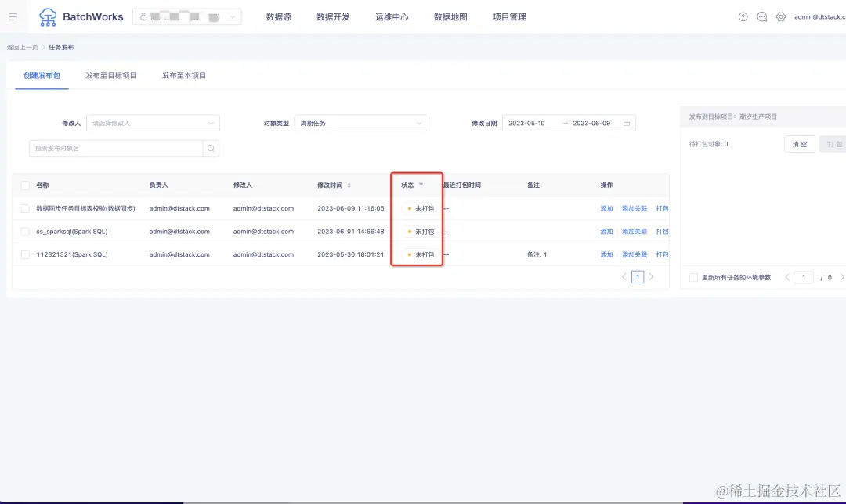Screen dimensions: 846x504
Task: Open the help question mark icon
Action: [743, 16]
